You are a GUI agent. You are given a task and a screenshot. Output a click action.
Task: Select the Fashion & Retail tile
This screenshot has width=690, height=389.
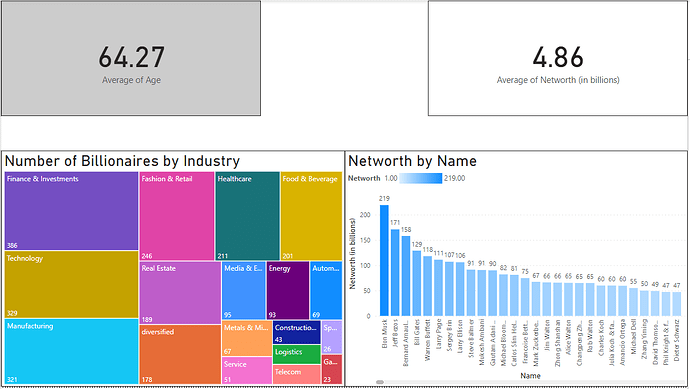[x=177, y=216]
